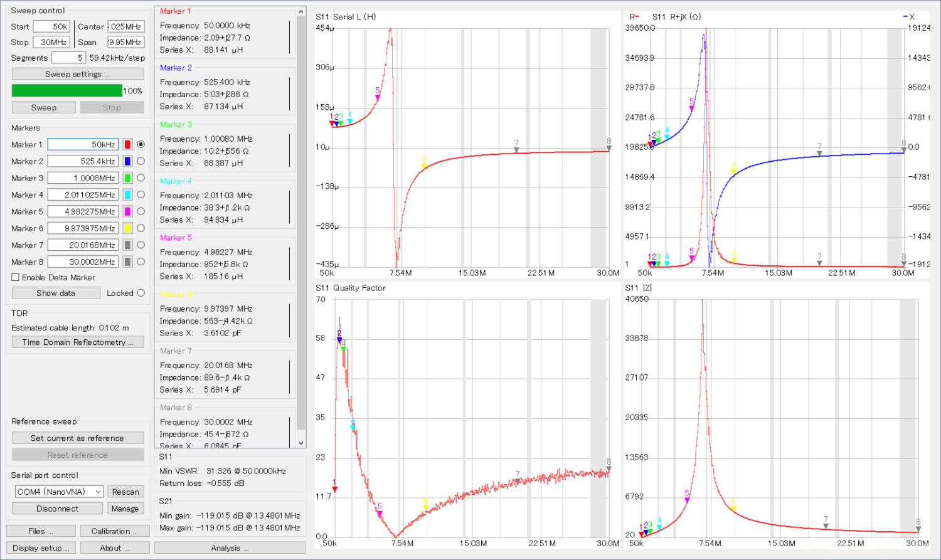Image resolution: width=941 pixels, height=560 pixels.
Task: Click the Display setup button
Action: (41, 548)
